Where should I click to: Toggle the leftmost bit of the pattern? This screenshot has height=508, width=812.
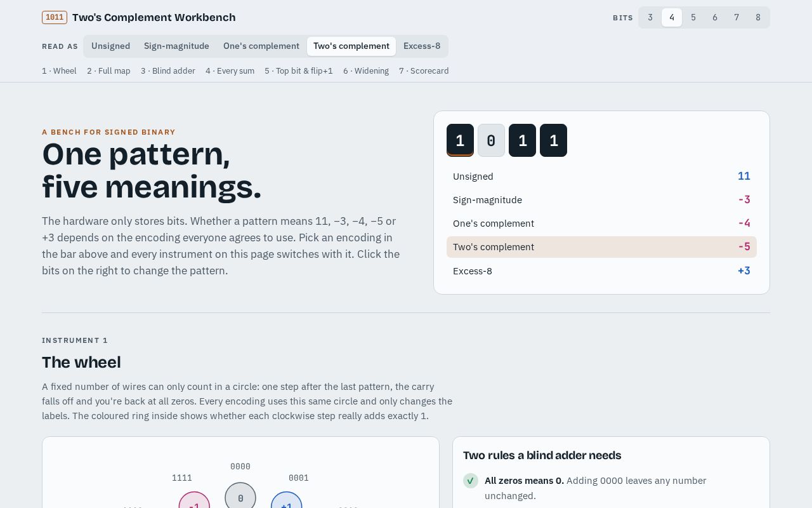coord(460,140)
